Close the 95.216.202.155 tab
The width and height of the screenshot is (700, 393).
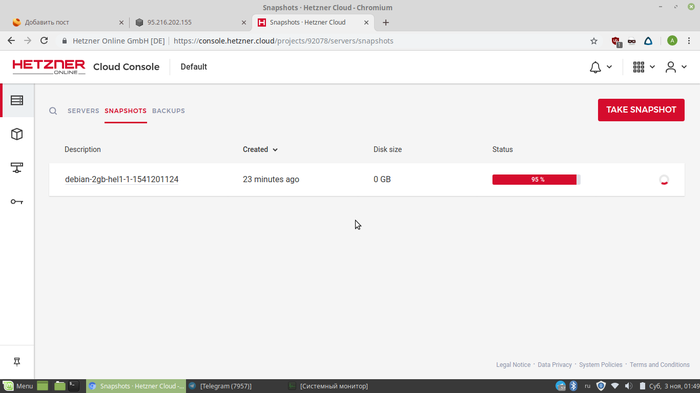coord(244,22)
